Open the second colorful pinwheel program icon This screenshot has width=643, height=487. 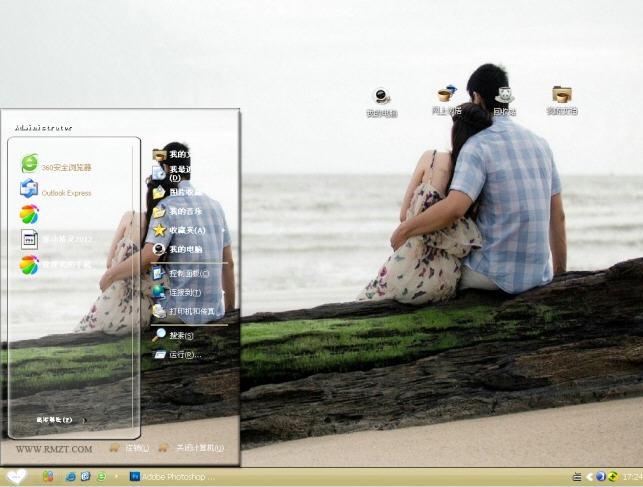pyautogui.click(x=29, y=265)
